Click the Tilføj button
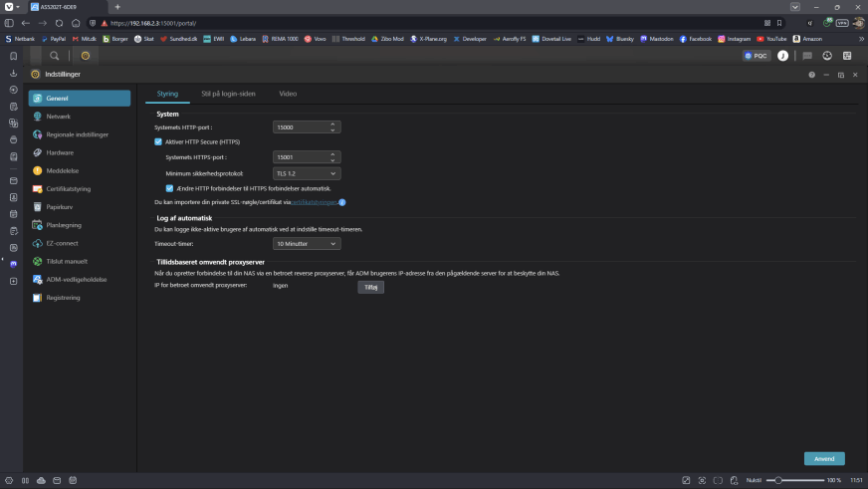This screenshot has height=489, width=868. coord(370,287)
